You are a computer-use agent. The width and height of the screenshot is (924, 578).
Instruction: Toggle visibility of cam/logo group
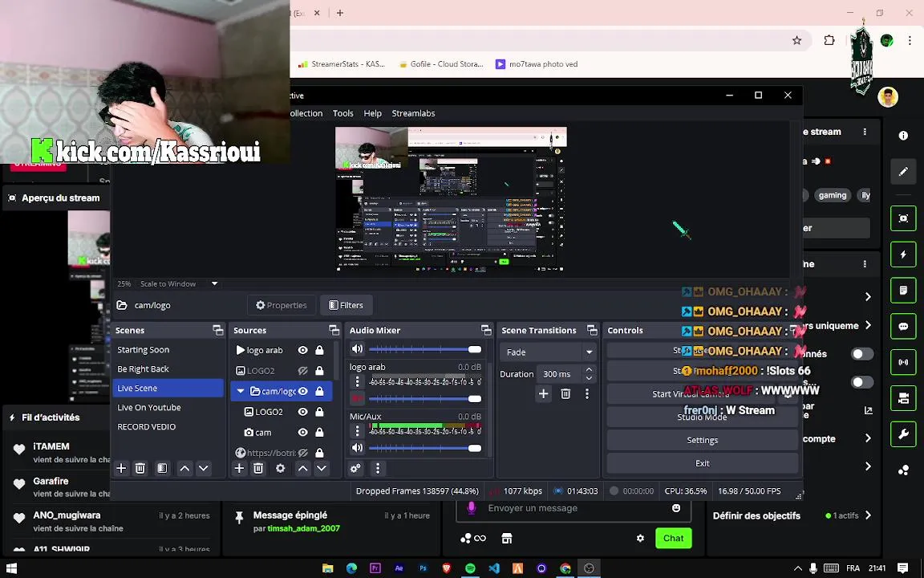coord(302,391)
